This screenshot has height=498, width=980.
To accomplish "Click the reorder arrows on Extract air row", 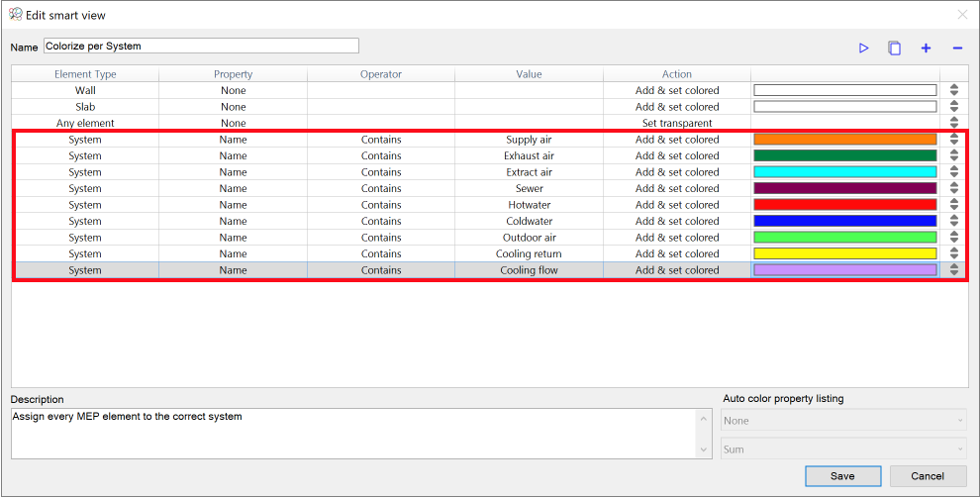I will point(953,171).
